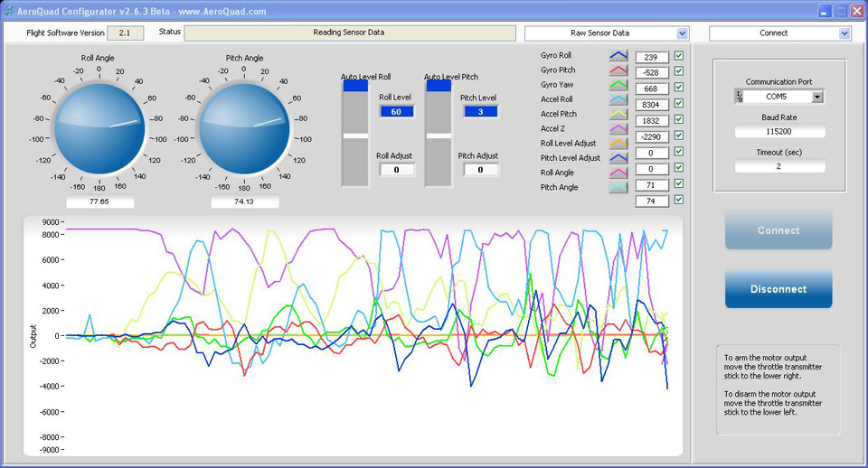Click the Pitch Angle cyan plot icon
The width and height of the screenshot is (868, 468).
click(619, 188)
